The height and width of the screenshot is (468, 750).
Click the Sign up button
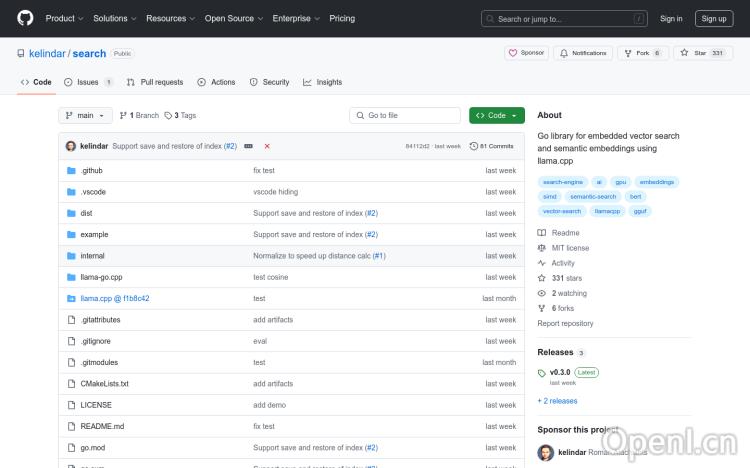tap(714, 18)
